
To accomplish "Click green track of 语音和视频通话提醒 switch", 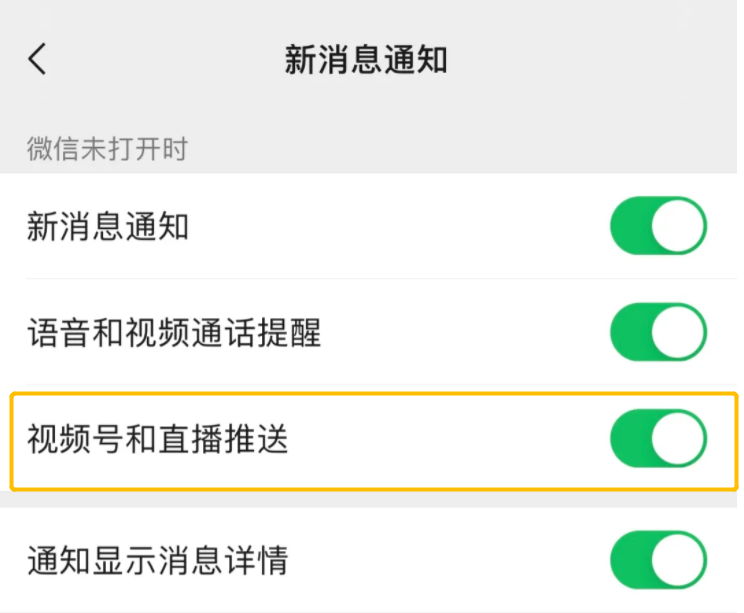I will point(630,332).
